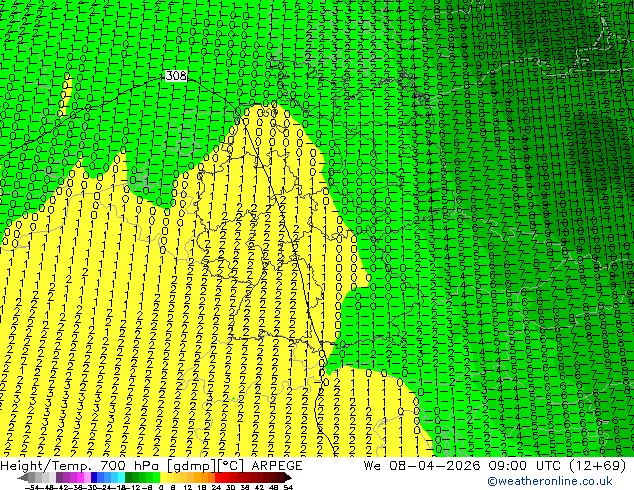The width and height of the screenshot is (634, 490).
Task: Click the '[gdmp][°C]' units label
Action: [x=206, y=466]
